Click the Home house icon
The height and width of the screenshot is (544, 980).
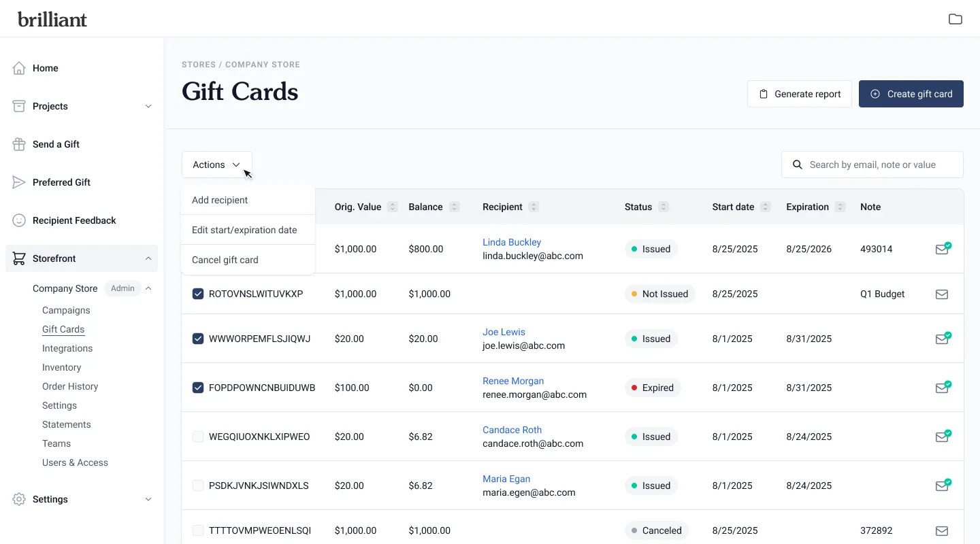(x=19, y=68)
